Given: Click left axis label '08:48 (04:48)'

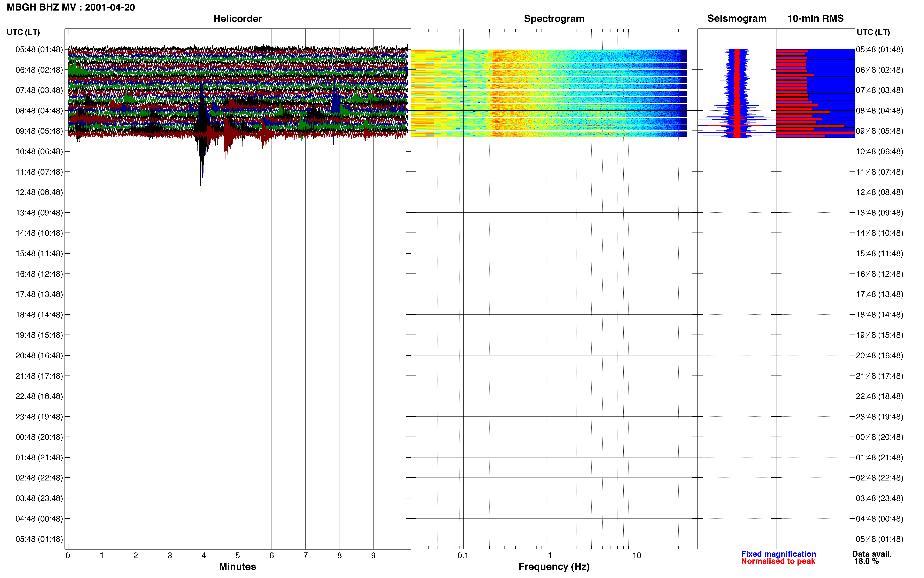Looking at the screenshot, I should point(39,111).
